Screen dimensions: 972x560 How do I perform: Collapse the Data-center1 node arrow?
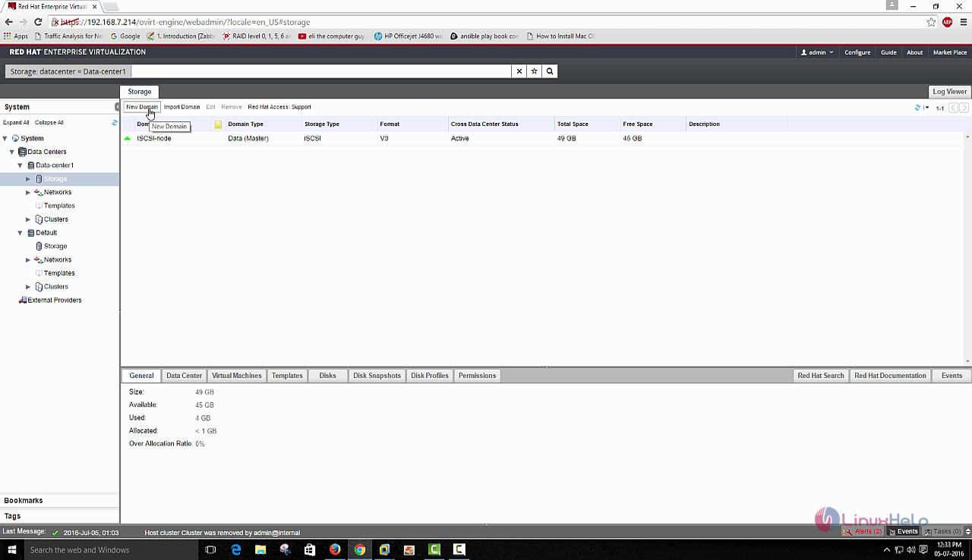(20, 165)
